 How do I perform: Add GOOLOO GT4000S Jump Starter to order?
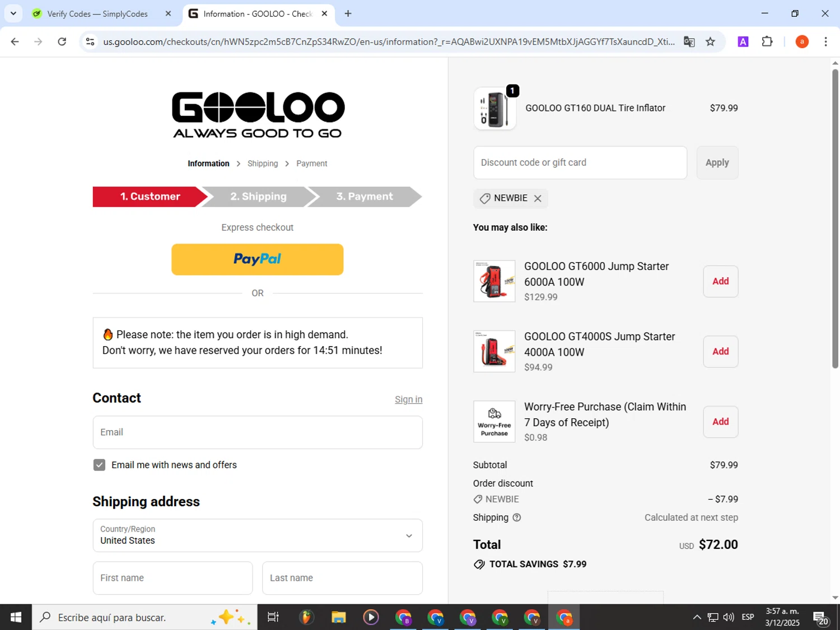(720, 352)
